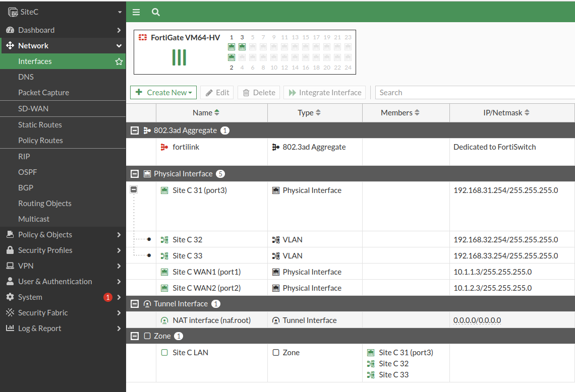Click the SiteC VDOM icon

13,12
